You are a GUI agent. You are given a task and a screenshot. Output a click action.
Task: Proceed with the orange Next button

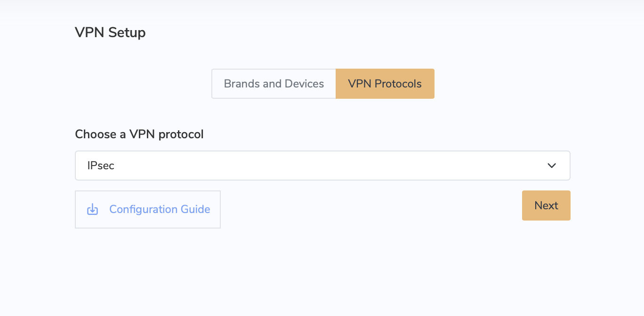point(546,205)
